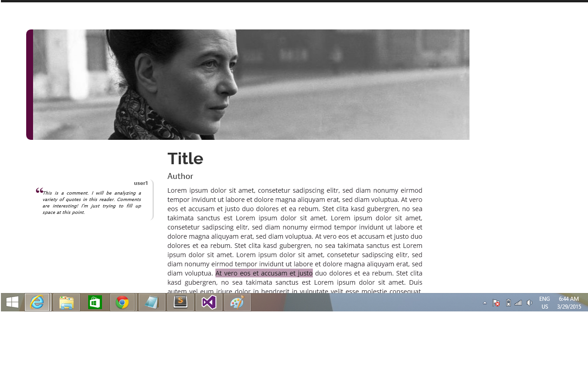
Task: Open File Explorer from the taskbar
Action: coord(67,302)
